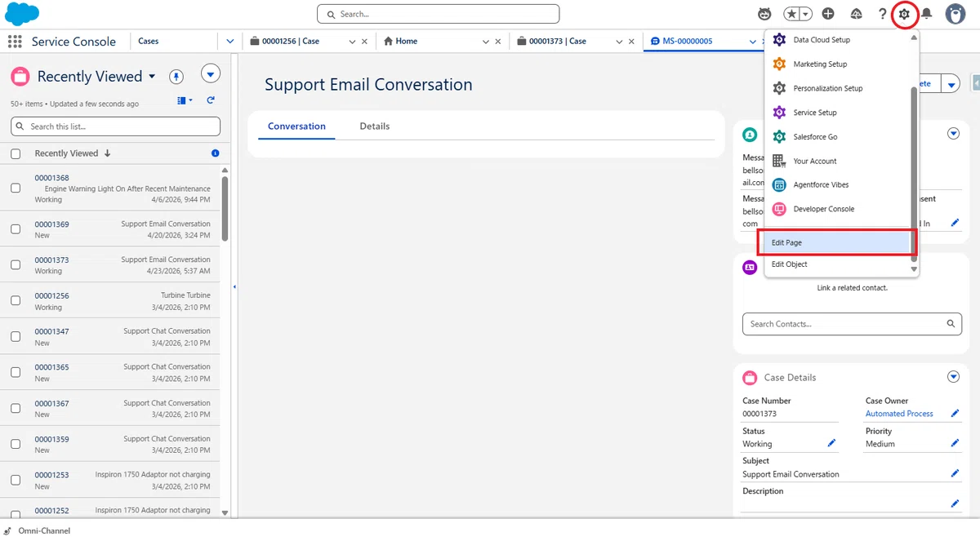The height and width of the screenshot is (541, 980).
Task: Open case 00001253 link
Action: [x=51, y=475]
